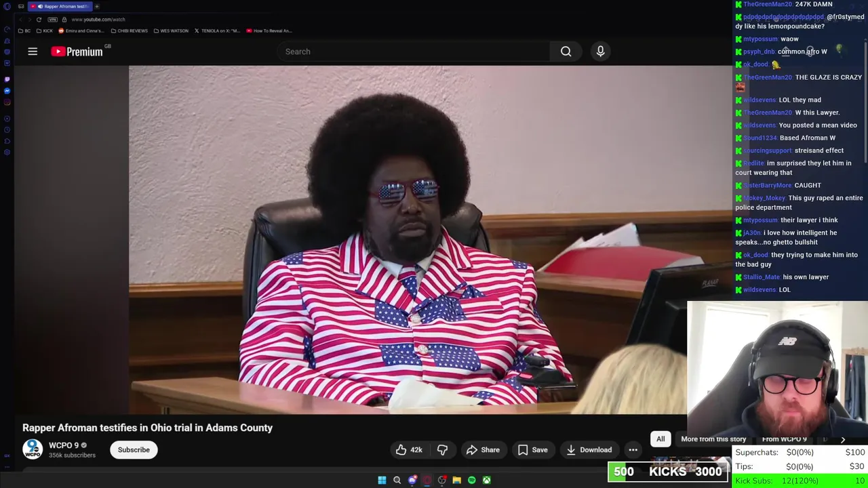Open the CHIBI REVIEWS bookmarks folder
Viewport: 868px width, 488px height.
click(x=130, y=30)
